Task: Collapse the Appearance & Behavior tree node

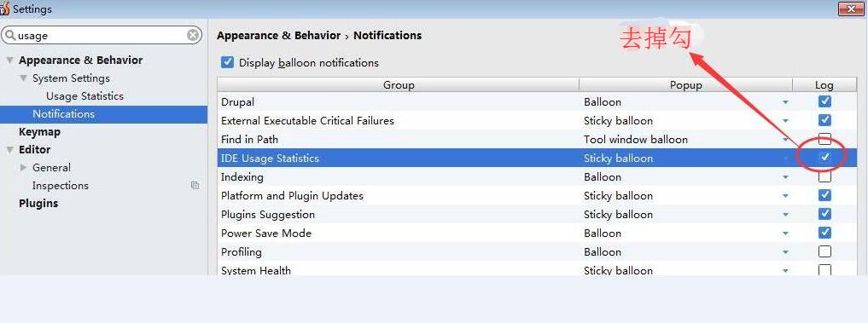Action: (x=9, y=61)
